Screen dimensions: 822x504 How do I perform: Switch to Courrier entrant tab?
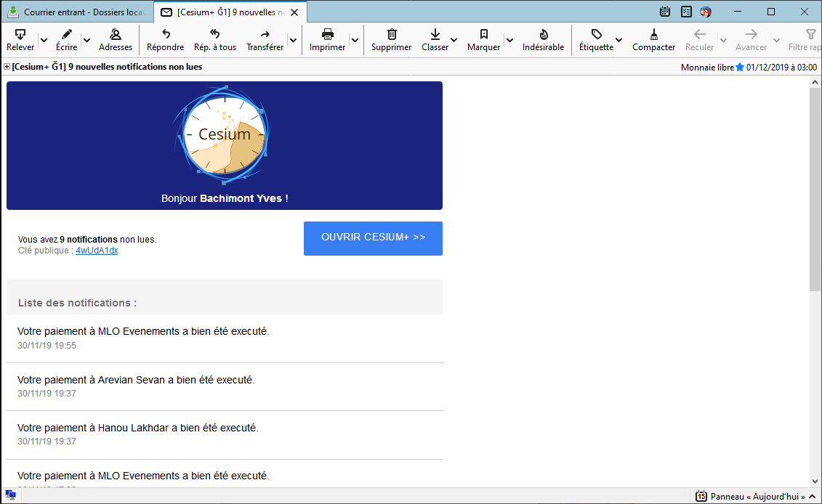pyautogui.click(x=78, y=12)
